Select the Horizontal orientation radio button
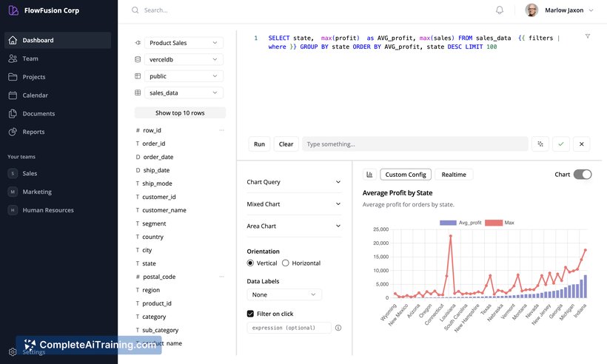Viewport: 607px width, 364px height. point(286,263)
